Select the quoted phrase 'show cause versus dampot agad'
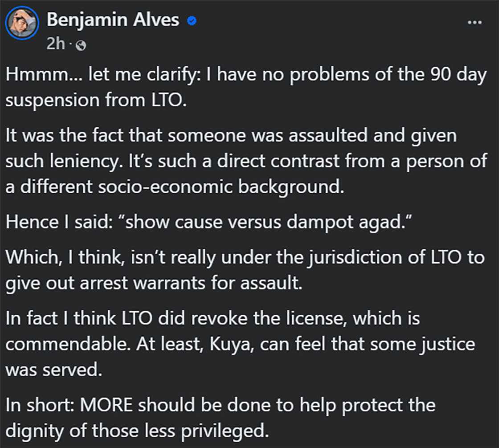499x448 pixels. coord(265,221)
